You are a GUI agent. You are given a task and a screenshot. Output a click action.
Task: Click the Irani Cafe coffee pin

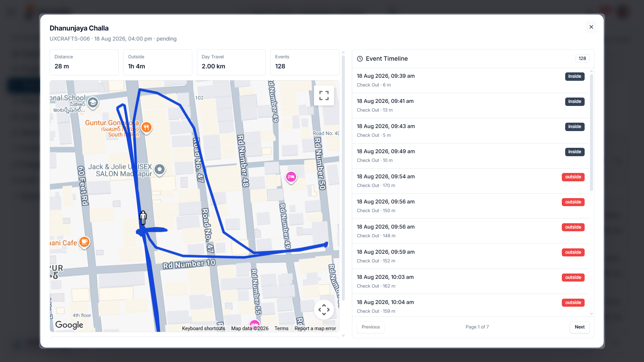tap(85, 242)
